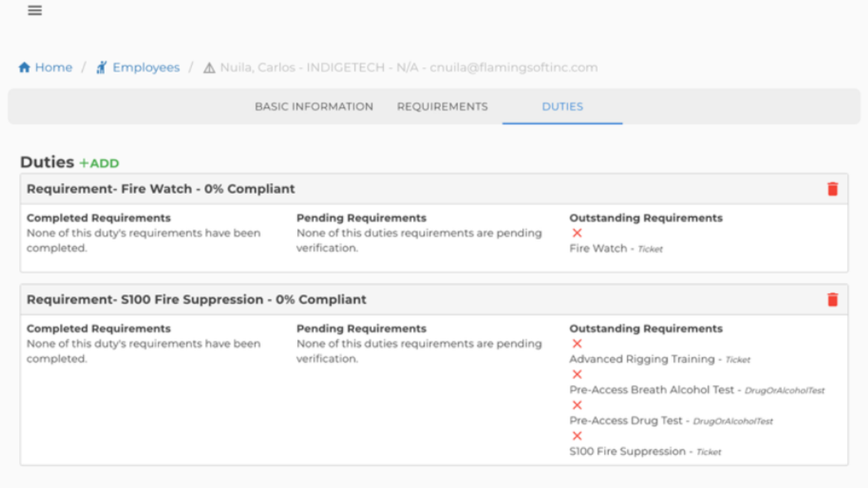Click red X above Pre-Access Drug Test

click(577, 405)
